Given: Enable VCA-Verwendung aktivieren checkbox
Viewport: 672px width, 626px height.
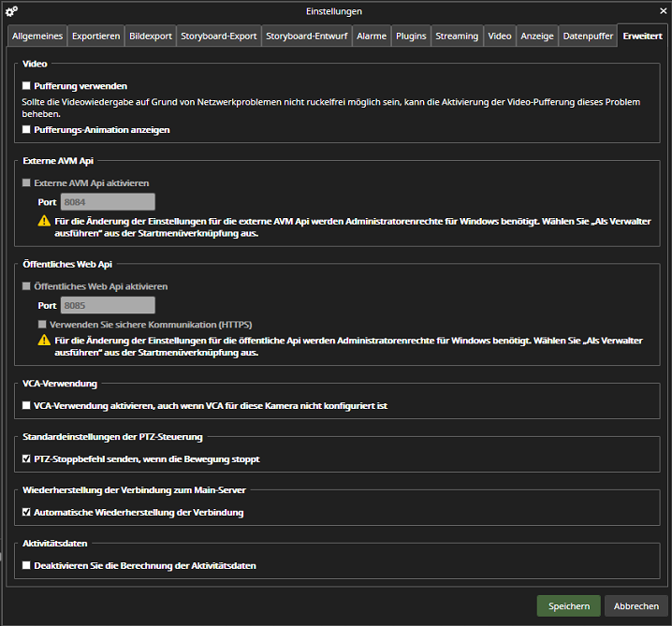Looking at the screenshot, I should pos(26,405).
